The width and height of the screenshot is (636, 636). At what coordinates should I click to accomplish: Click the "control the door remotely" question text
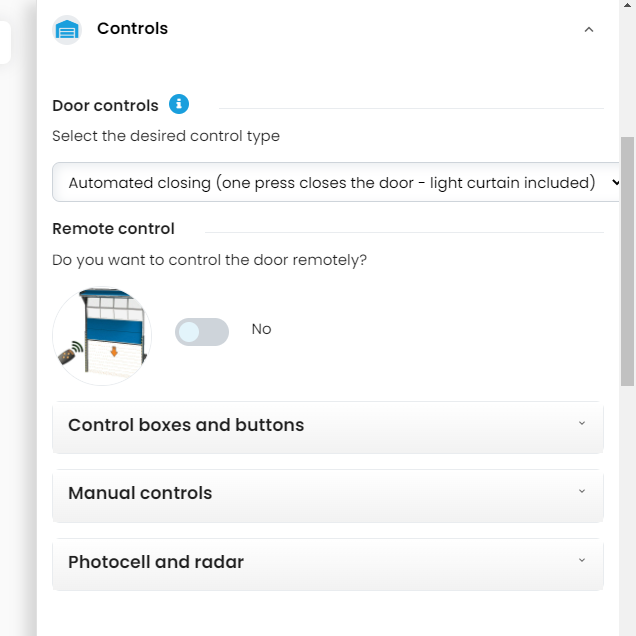point(209,260)
